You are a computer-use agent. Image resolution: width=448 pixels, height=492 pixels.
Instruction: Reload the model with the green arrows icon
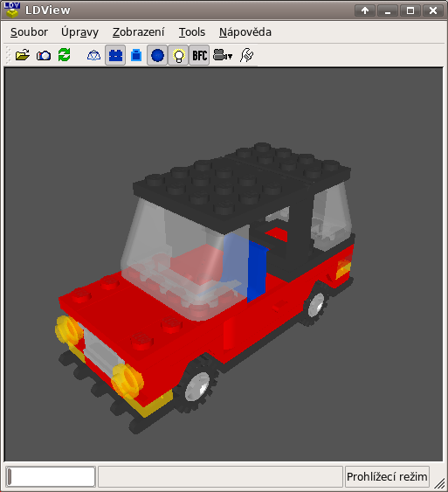(x=65, y=55)
